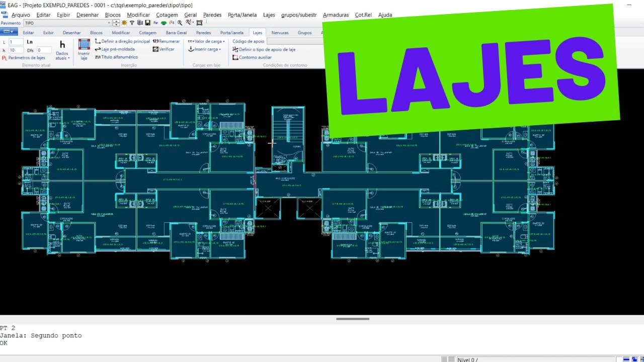The image size is (644, 362).
Task: Click Título alfanumérico
Action: pyautogui.click(x=116, y=57)
